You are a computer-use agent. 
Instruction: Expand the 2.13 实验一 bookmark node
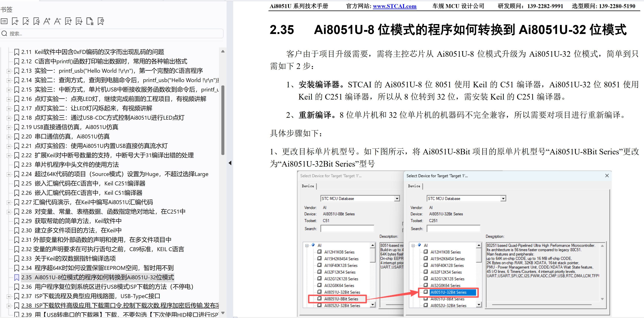point(9,71)
